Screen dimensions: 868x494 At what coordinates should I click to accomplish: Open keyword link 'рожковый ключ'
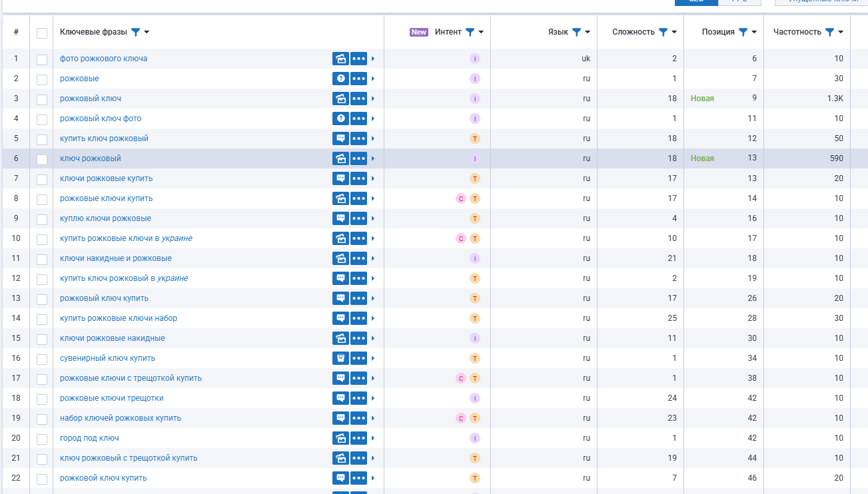91,99
